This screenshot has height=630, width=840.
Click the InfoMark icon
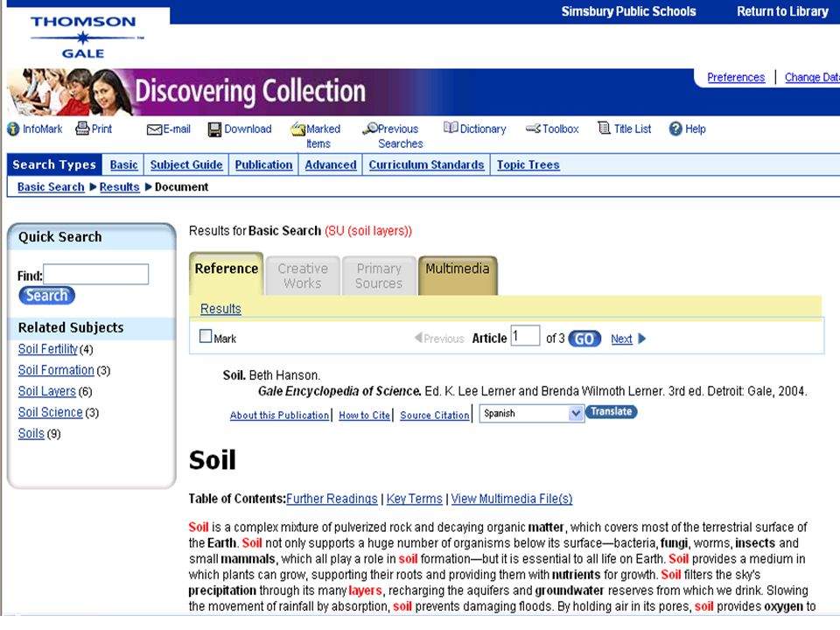pyautogui.click(x=13, y=129)
